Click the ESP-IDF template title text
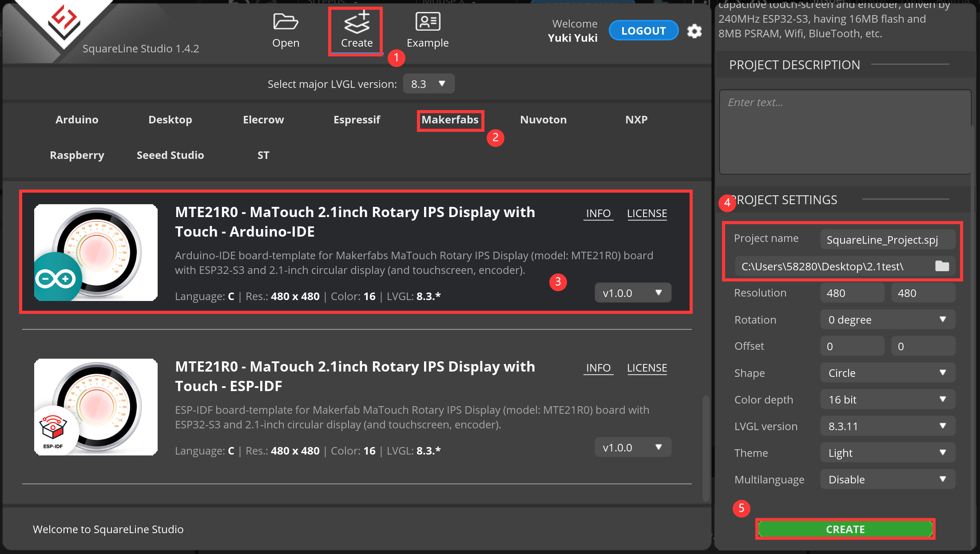Image resolution: width=980 pixels, height=554 pixels. coord(355,376)
